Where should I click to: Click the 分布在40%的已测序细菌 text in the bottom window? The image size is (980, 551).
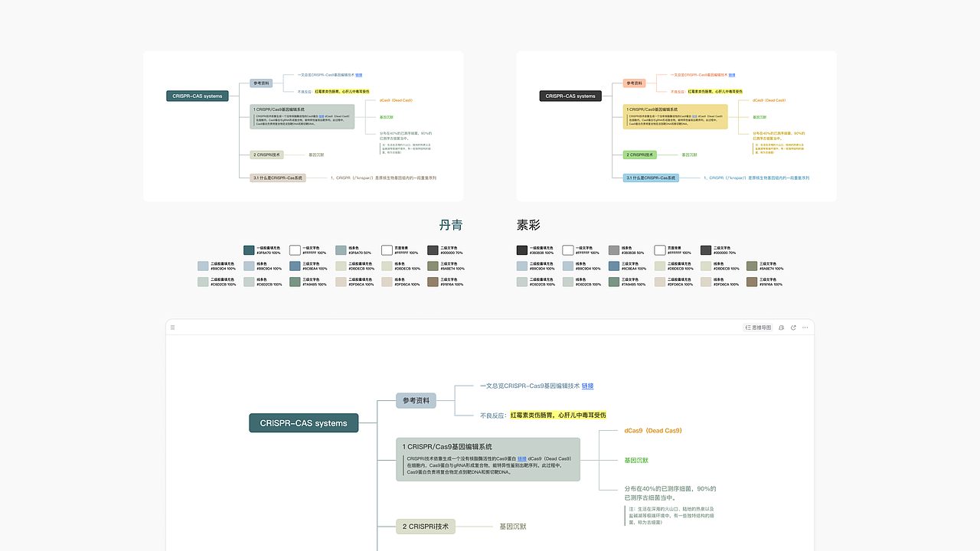click(x=670, y=493)
